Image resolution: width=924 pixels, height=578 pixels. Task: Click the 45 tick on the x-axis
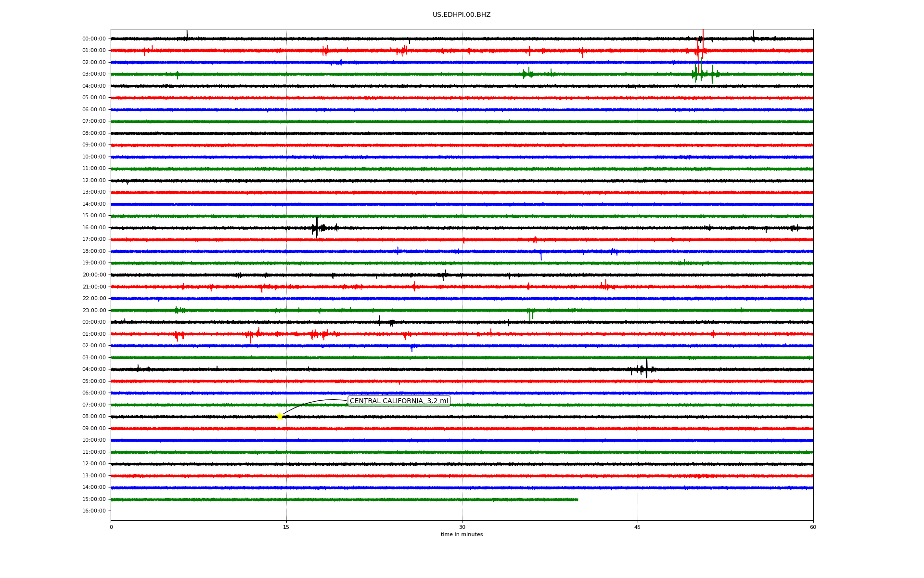637,527
